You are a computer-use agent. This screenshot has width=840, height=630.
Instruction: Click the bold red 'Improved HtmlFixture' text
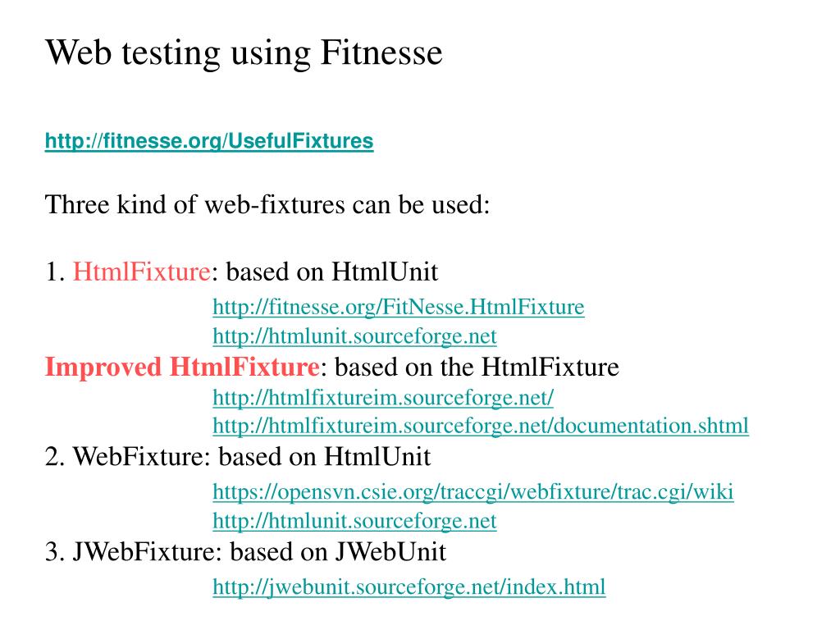(183, 367)
